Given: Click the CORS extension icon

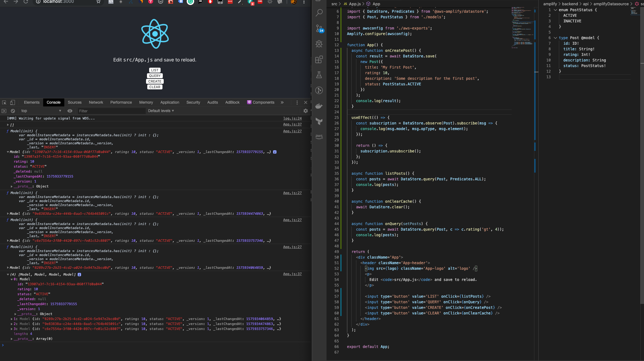Looking at the screenshot, I should [260, 2].
